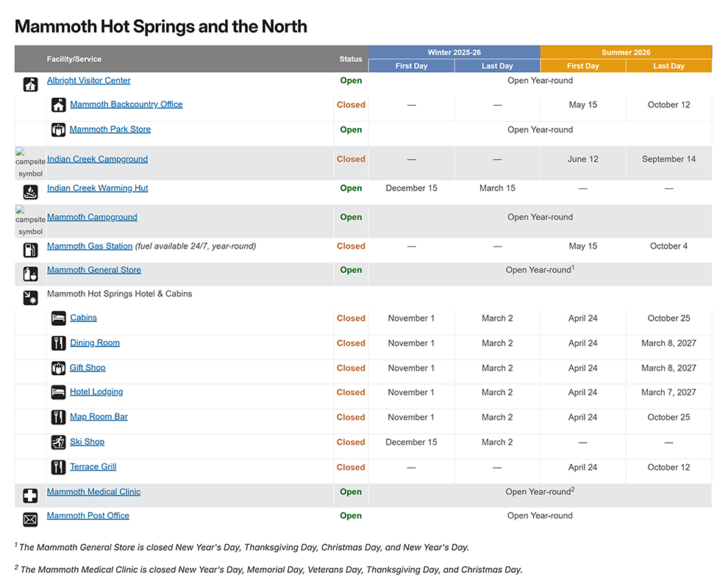The width and height of the screenshot is (728, 581).
Task: Click the Ski Shop skier icon
Action: (x=58, y=443)
